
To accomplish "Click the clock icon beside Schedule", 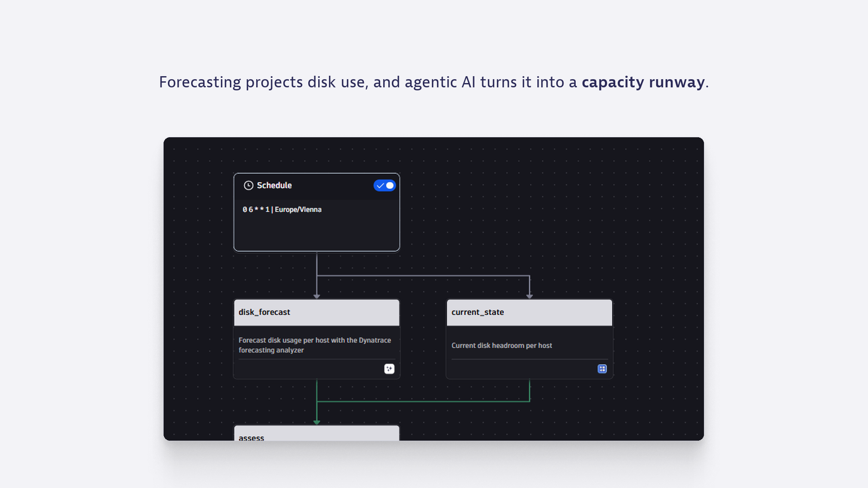I will point(248,185).
